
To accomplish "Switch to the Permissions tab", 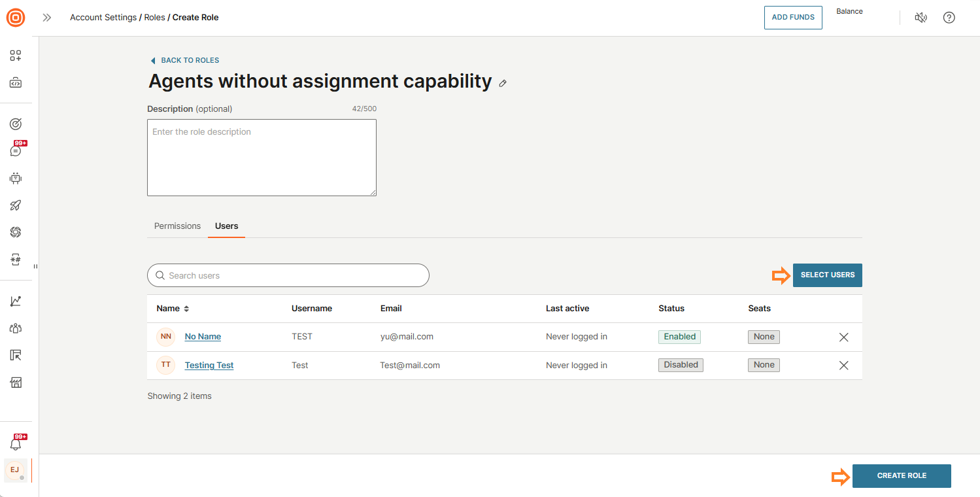I will click(177, 226).
